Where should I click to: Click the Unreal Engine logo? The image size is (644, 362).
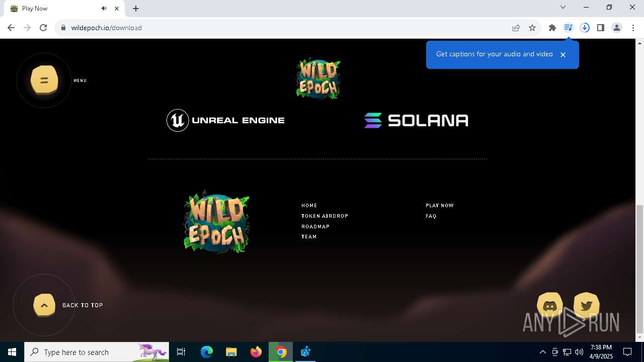tap(225, 120)
